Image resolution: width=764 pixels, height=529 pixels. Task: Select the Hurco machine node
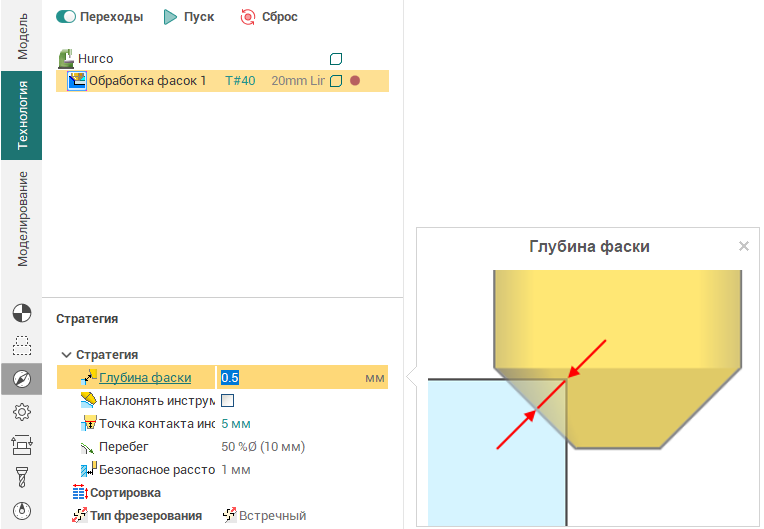click(x=94, y=59)
